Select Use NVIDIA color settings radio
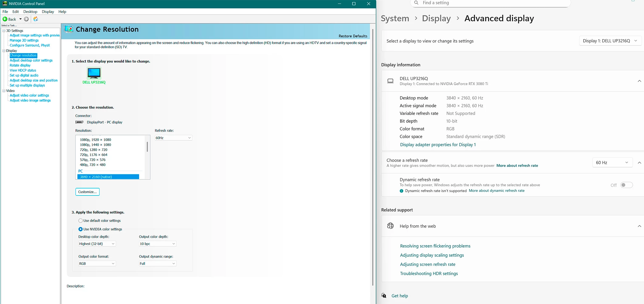 pyautogui.click(x=80, y=229)
